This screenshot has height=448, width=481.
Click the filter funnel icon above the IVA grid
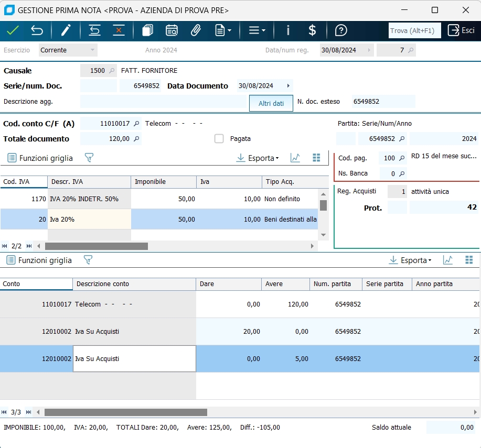[89, 158]
